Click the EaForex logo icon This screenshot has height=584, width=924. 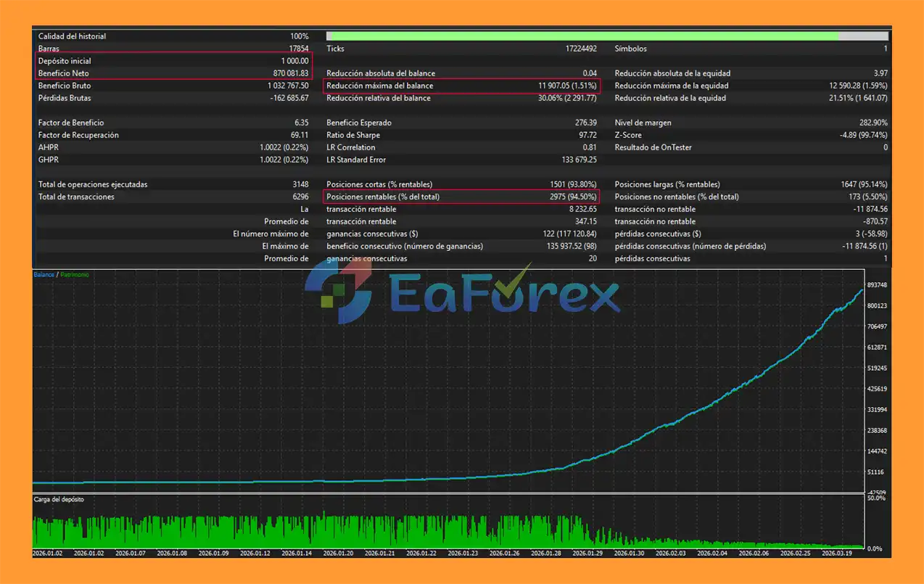338,293
